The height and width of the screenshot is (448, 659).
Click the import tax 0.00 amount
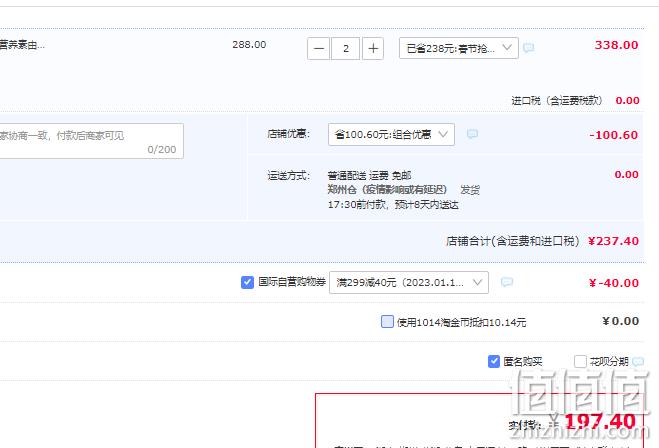(627, 100)
